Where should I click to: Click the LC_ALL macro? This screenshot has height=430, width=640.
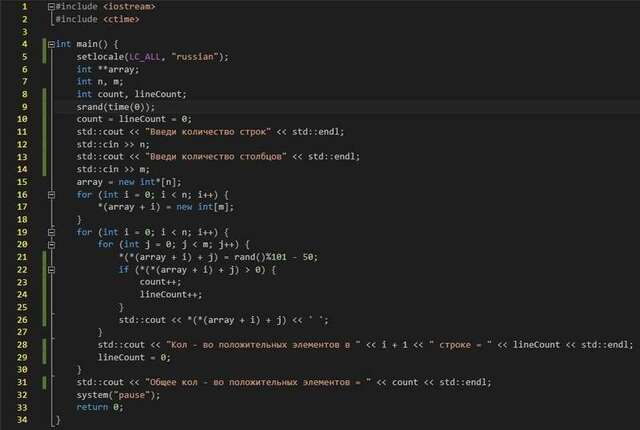[144, 57]
